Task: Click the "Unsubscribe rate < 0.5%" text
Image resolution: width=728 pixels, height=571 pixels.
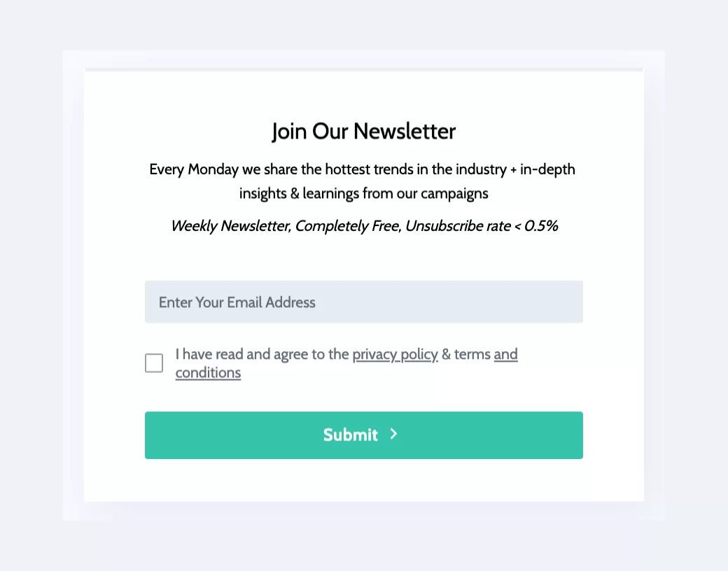Action: (x=482, y=226)
